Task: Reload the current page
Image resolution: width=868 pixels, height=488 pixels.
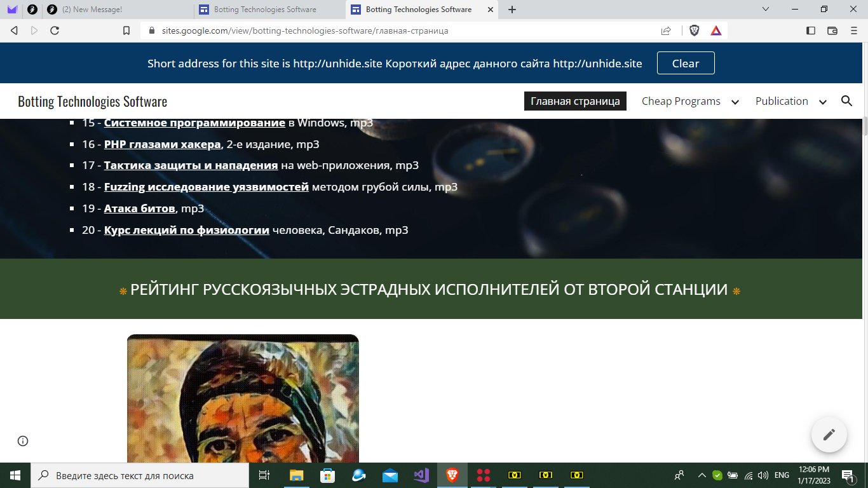Action: pos(55,30)
